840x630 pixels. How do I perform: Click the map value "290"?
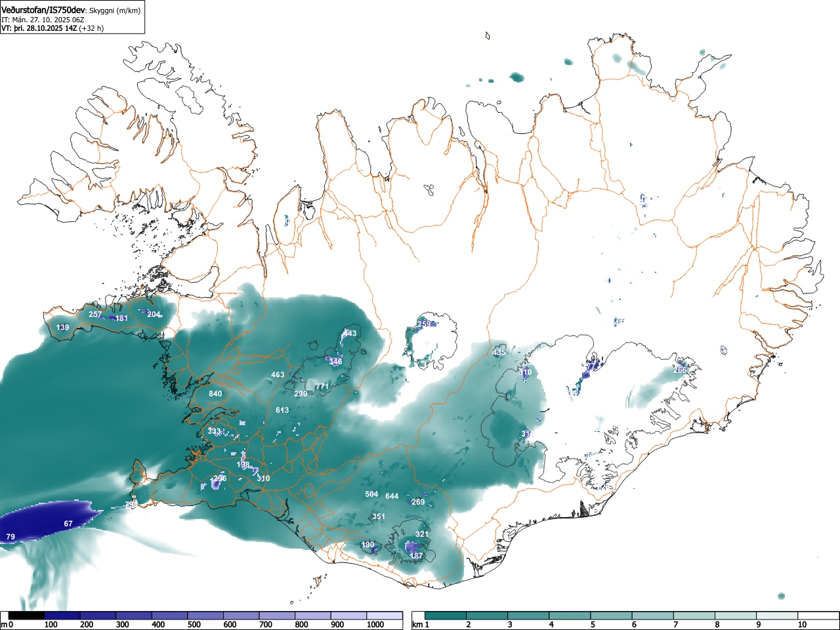(x=301, y=394)
